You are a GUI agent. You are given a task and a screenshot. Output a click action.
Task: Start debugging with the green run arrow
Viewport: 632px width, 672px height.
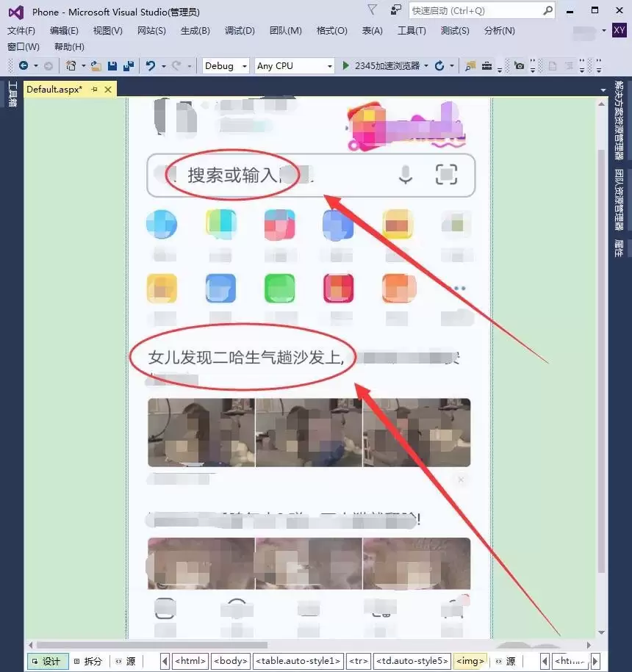(x=345, y=66)
